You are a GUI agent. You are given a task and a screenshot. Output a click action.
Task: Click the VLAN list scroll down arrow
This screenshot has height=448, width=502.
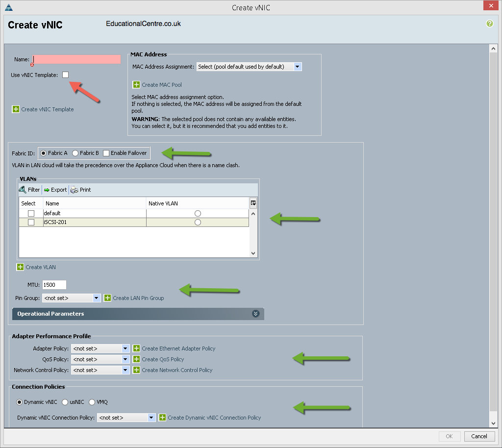[x=253, y=253]
